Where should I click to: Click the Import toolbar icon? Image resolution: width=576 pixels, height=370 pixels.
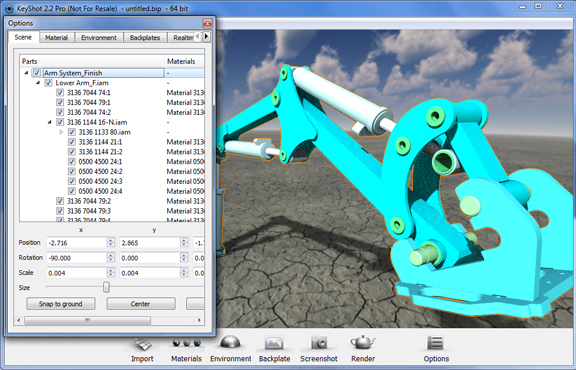pyautogui.click(x=142, y=345)
